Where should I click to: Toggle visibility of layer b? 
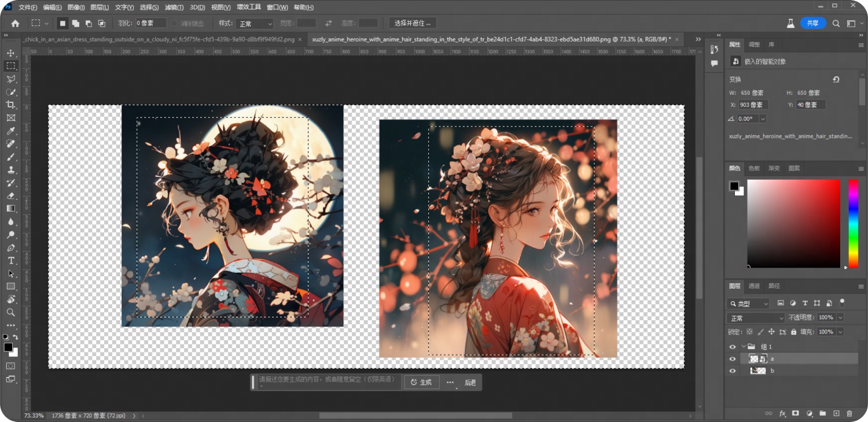(733, 371)
